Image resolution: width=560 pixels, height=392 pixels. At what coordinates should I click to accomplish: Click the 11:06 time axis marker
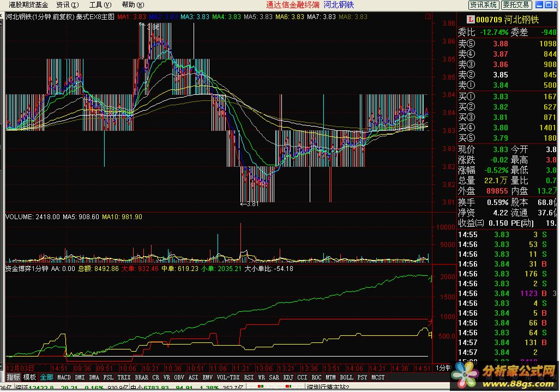point(218,368)
